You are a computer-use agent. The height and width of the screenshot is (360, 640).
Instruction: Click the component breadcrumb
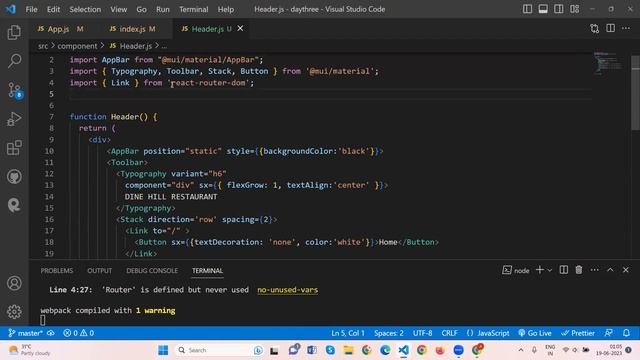tap(77, 46)
